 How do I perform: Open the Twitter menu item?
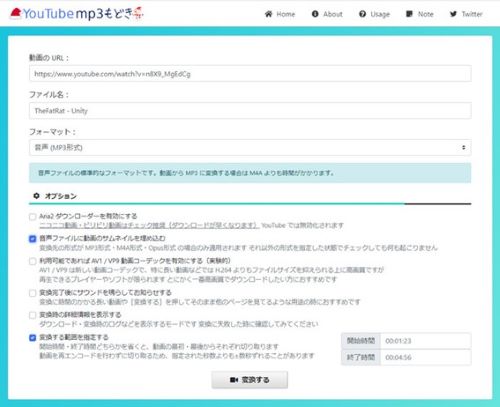(466, 14)
